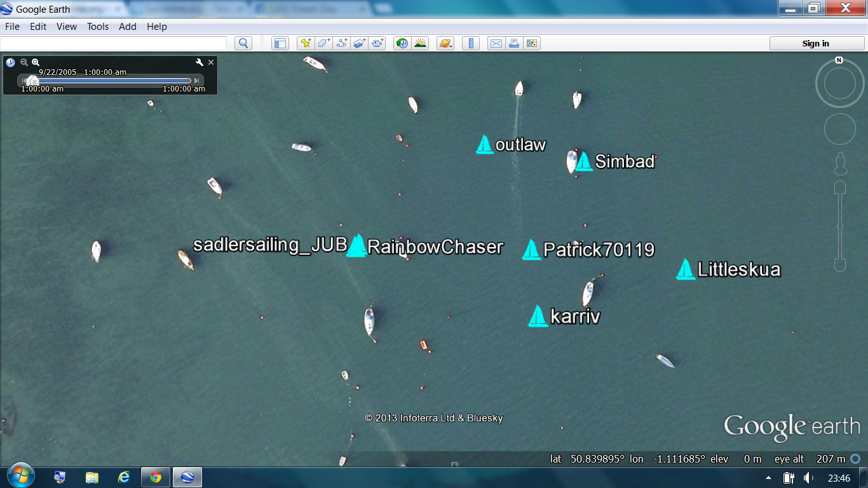The height and width of the screenshot is (488, 868).
Task: Email the view envelope icon
Action: click(x=496, y=43)
